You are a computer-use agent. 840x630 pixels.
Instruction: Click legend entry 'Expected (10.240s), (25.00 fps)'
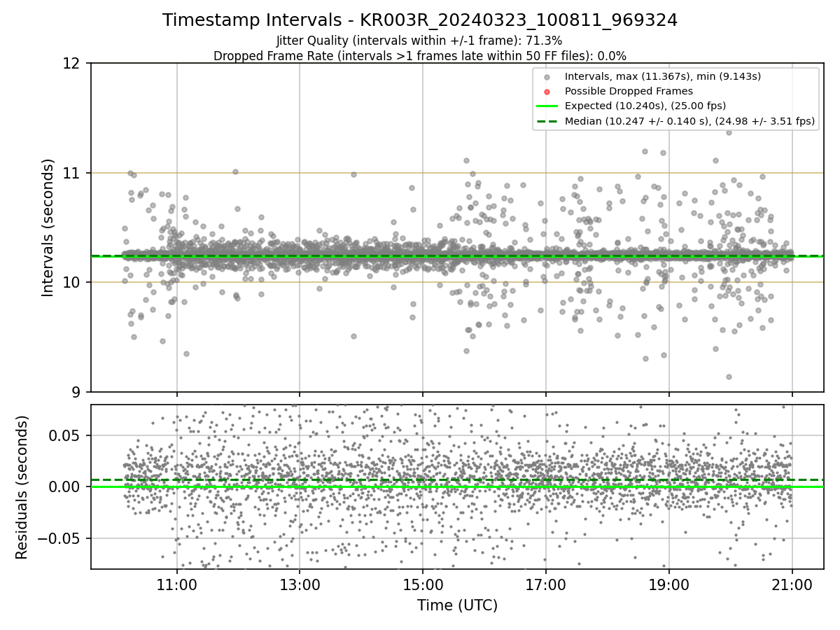(x=645, y=106)
